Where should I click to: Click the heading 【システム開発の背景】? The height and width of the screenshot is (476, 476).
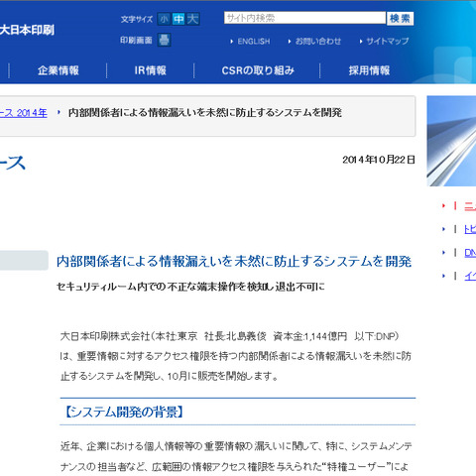click(123, 413)
